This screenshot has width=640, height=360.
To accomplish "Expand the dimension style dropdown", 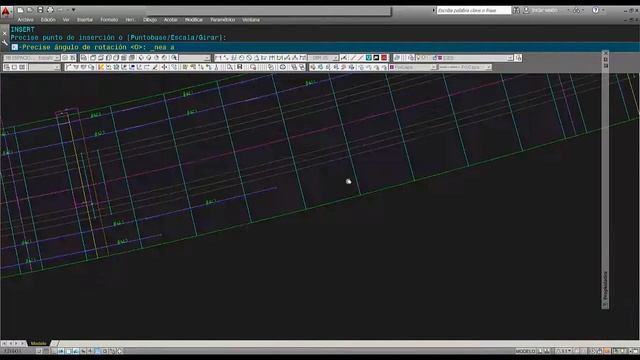I will [335, 58].
